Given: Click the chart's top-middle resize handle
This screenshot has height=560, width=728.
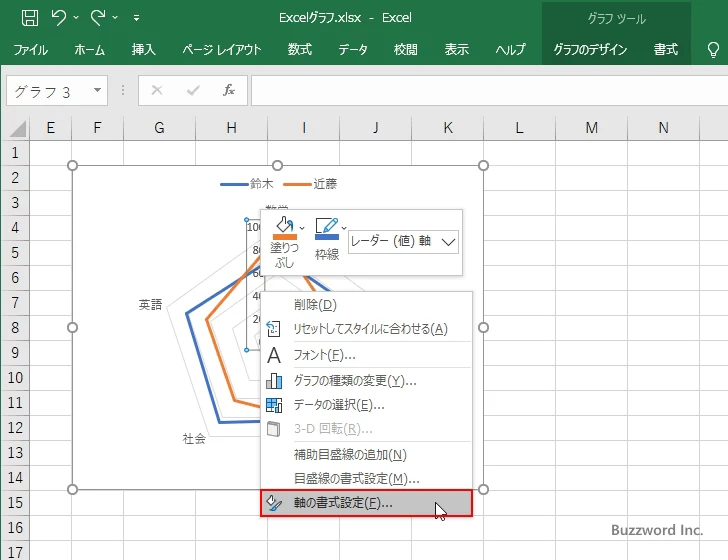Looking at the screenshot, I should pyautogui.click(x=278, y=166).
